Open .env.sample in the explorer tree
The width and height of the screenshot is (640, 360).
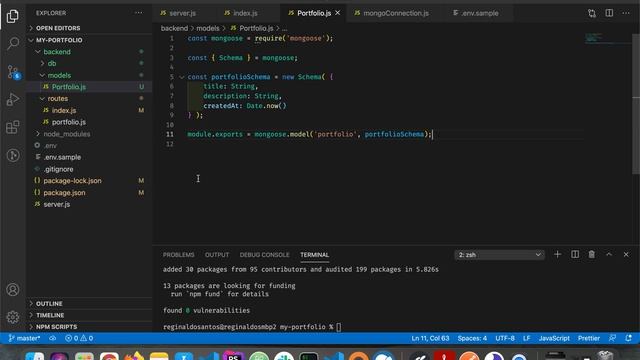pyautogui.click(x=62, y=157)
